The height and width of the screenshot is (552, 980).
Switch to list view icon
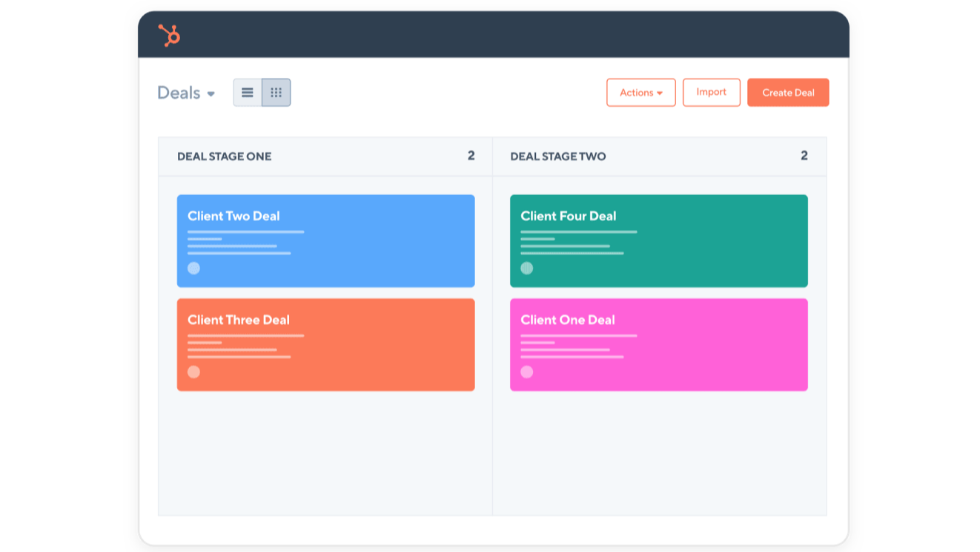click(247, 92)
